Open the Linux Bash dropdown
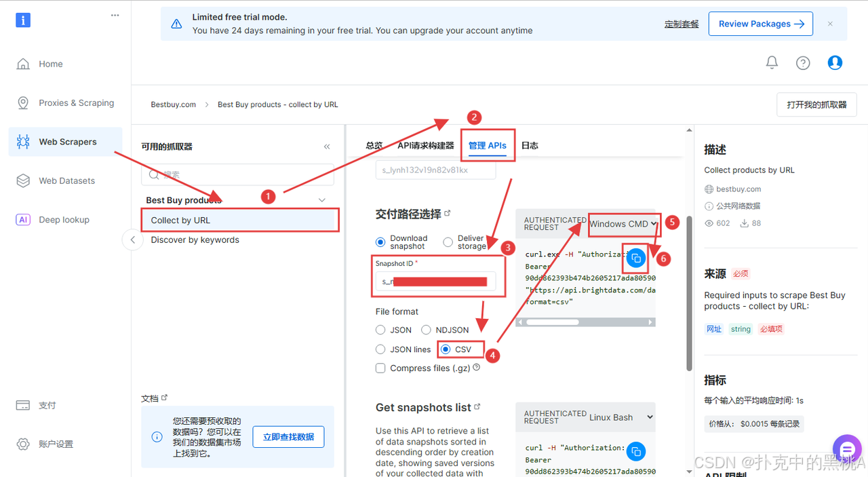This screenshot has height=477, width=868. click(x=621, y=417)
